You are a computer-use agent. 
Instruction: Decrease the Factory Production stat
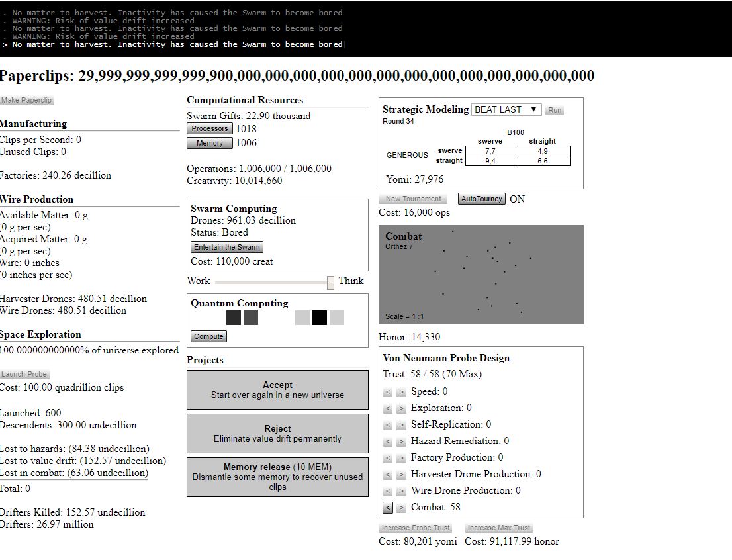tap(387, 458)
